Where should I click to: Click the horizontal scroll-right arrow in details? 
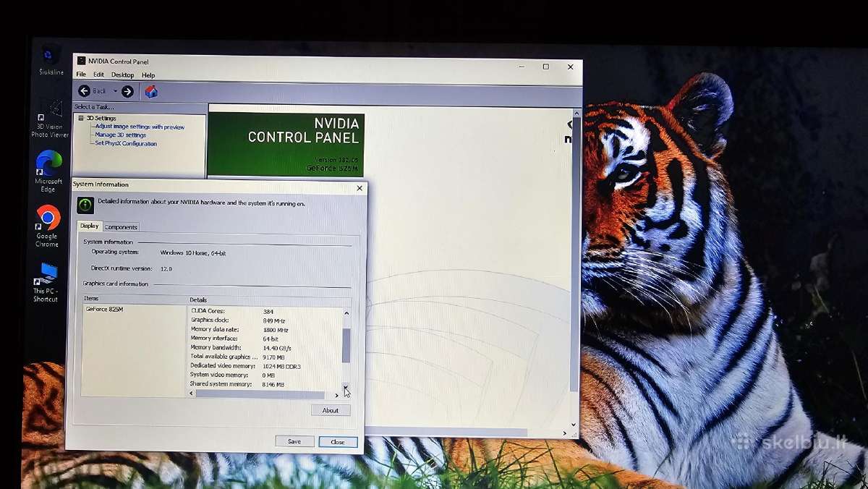tap(336, 395)
